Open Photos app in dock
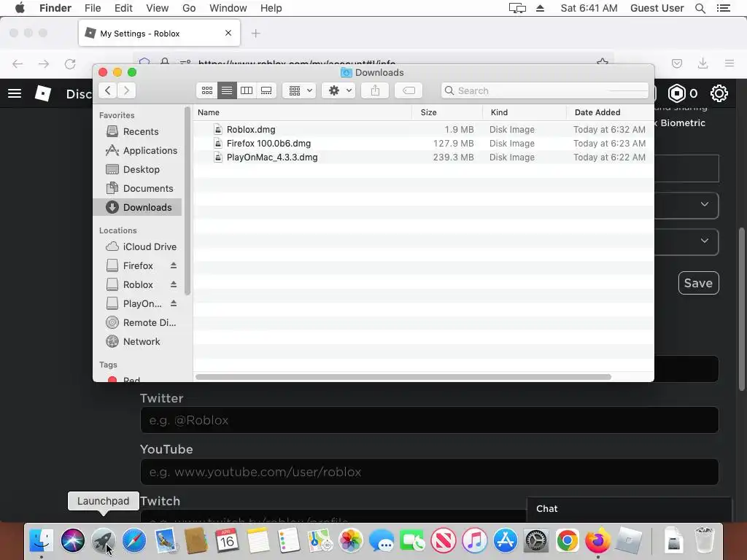 pos(351,541)
